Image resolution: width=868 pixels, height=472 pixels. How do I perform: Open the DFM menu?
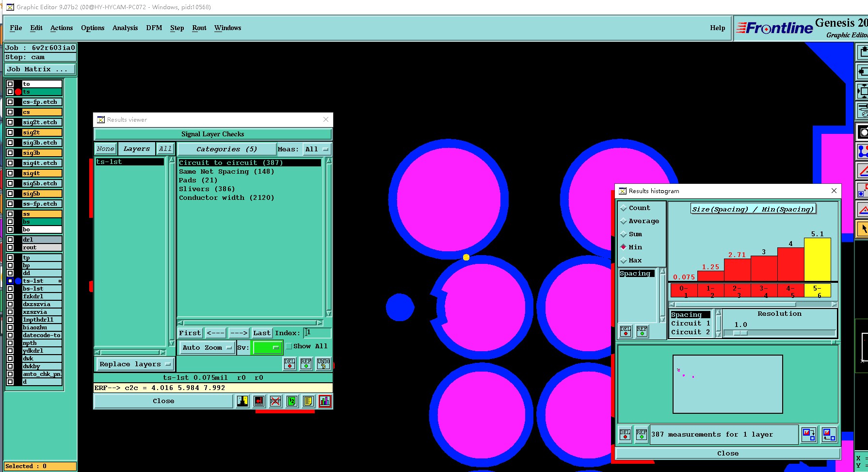[x=154, y=28]
